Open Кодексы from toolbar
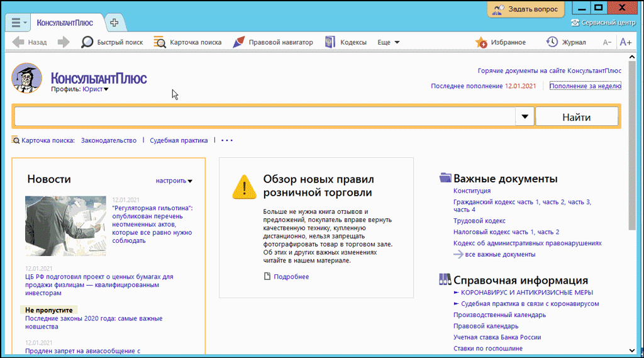Screen dimensions: 644x358 point(346,42)
